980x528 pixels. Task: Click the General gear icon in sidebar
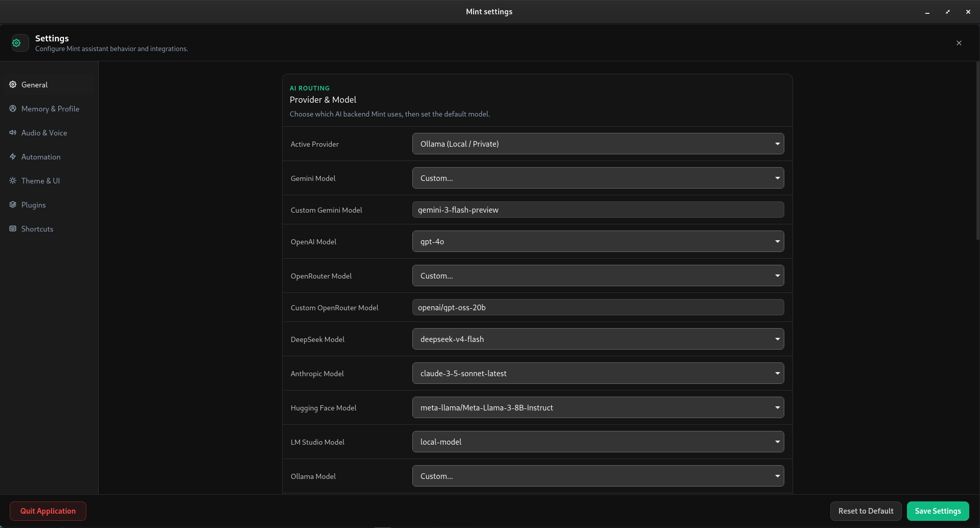pos(13,84)
